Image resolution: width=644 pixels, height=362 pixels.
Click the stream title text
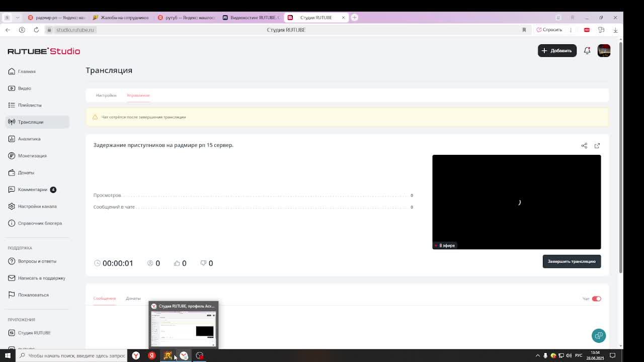tap(164, 145)
